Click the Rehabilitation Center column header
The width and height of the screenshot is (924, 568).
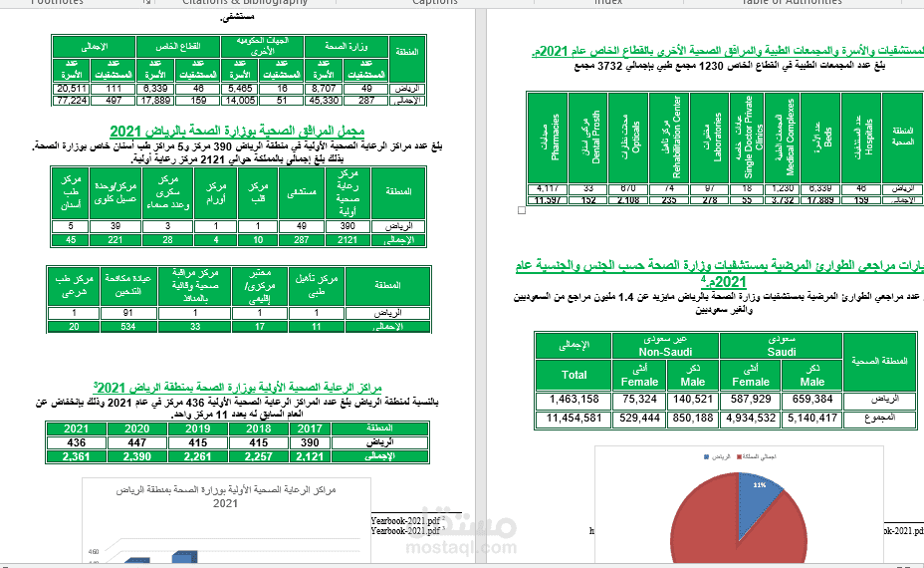click(669, 138)
